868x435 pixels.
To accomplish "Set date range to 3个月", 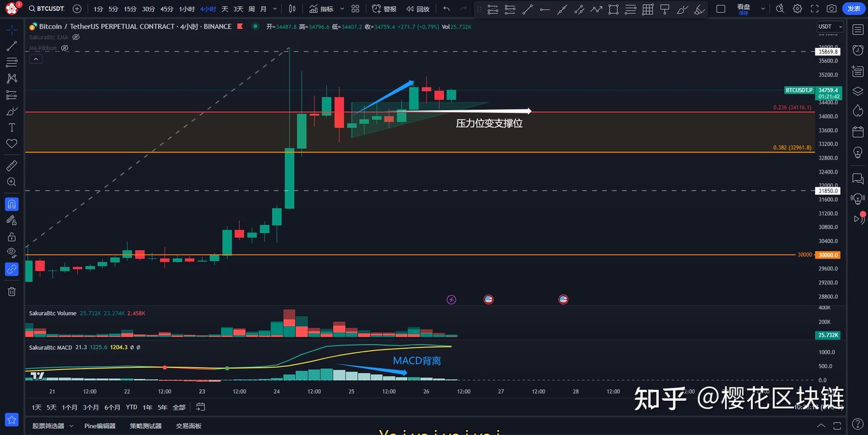I will point(91,407).
